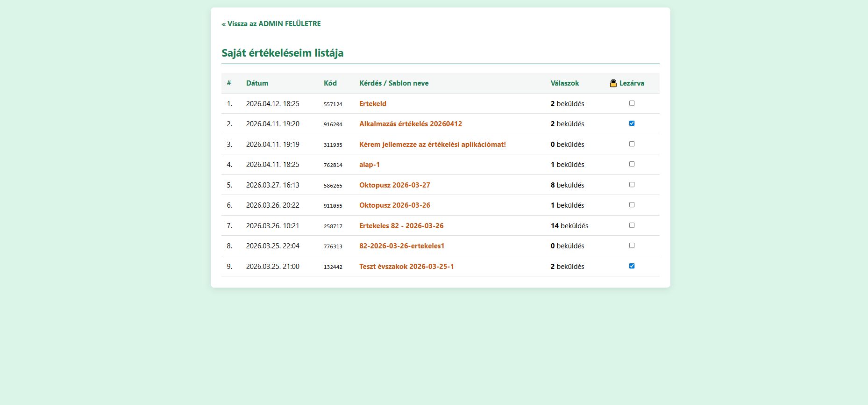Click the Dátum column header
The height and width of the screenshot is (405, 868).
coord(257,83)
